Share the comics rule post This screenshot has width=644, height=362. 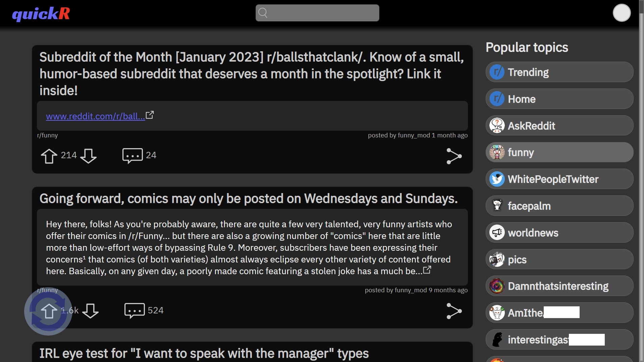click(454, 311)
